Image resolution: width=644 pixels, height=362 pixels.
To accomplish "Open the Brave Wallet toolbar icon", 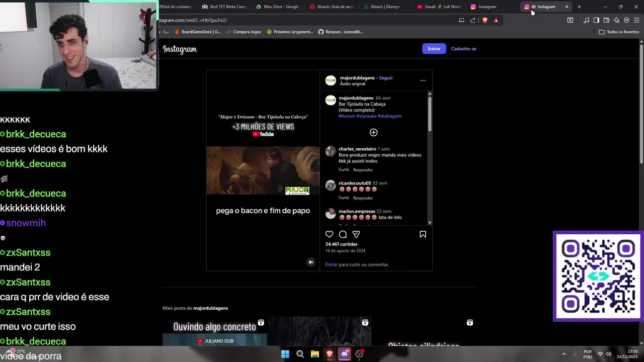I will click(x=606, y=20).
